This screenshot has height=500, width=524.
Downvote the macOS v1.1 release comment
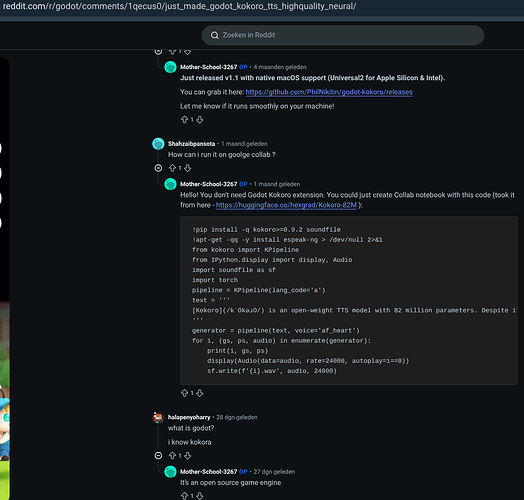tap(200, 120)
